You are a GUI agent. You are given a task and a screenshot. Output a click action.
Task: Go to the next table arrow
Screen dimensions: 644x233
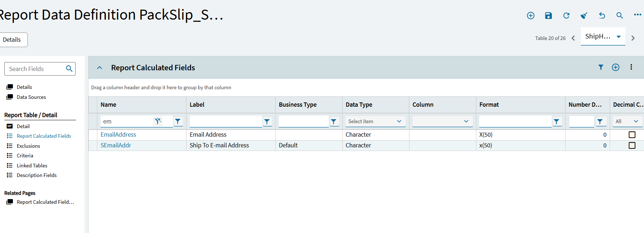[633, 38]
